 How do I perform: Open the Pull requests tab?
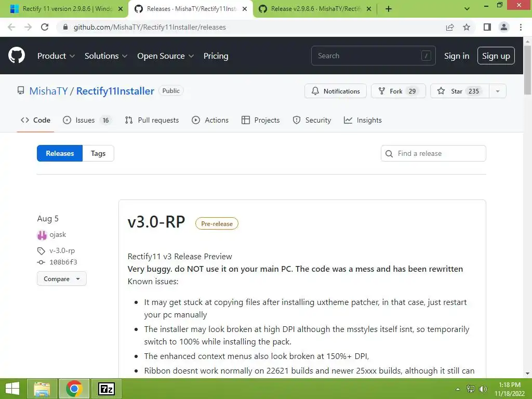tap(152, 120)
